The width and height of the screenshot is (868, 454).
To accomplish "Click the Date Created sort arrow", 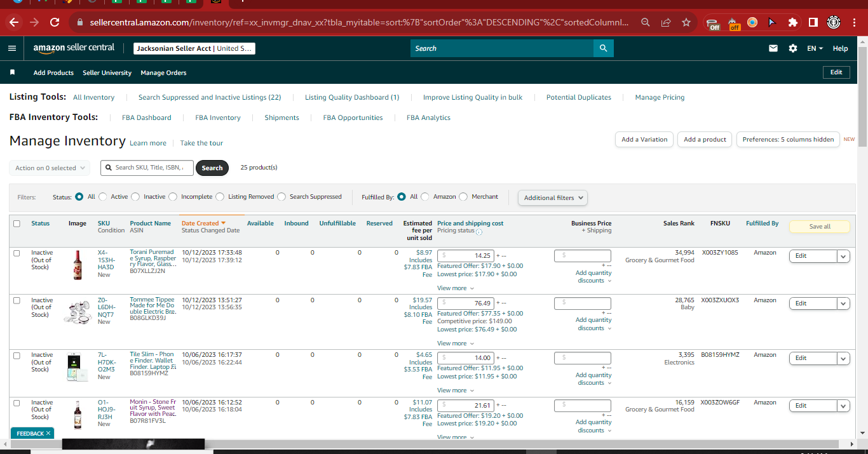I will point(224,224).
